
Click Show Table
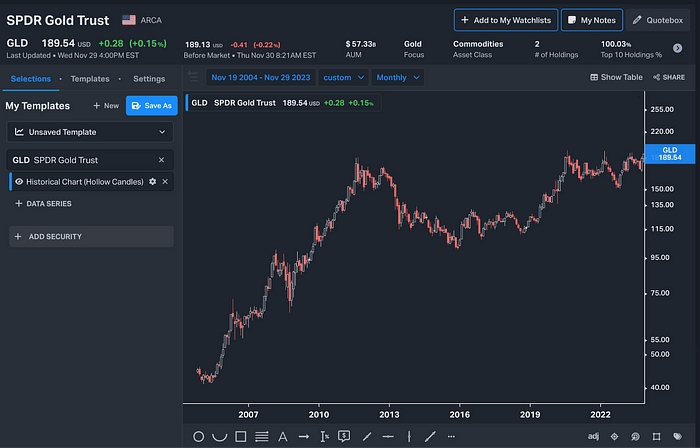point(616,77)
